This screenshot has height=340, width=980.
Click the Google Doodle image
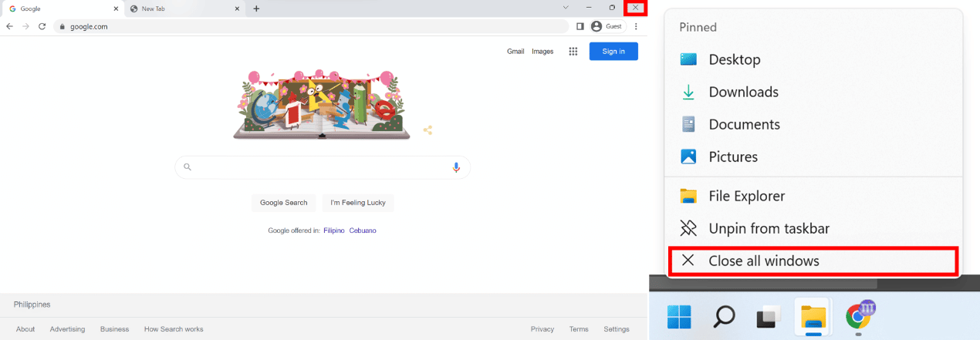coord(322,106)
